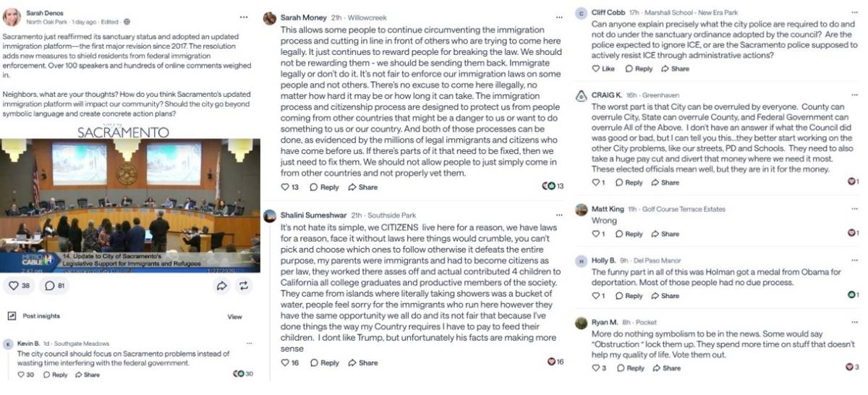This screenshot has width=868, height=395.
Task: Toggle Like on Cliff Cobb's comment
Action: point(603,69)
